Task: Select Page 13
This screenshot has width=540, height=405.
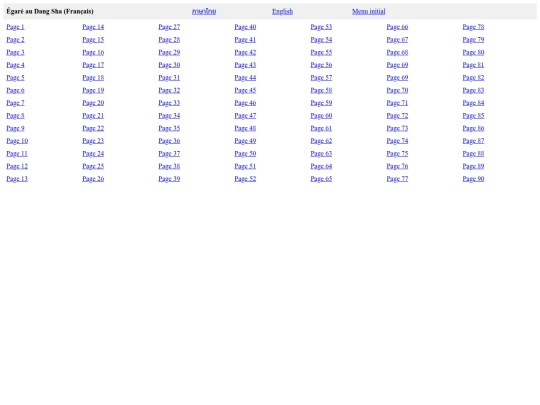Action: 17,179
